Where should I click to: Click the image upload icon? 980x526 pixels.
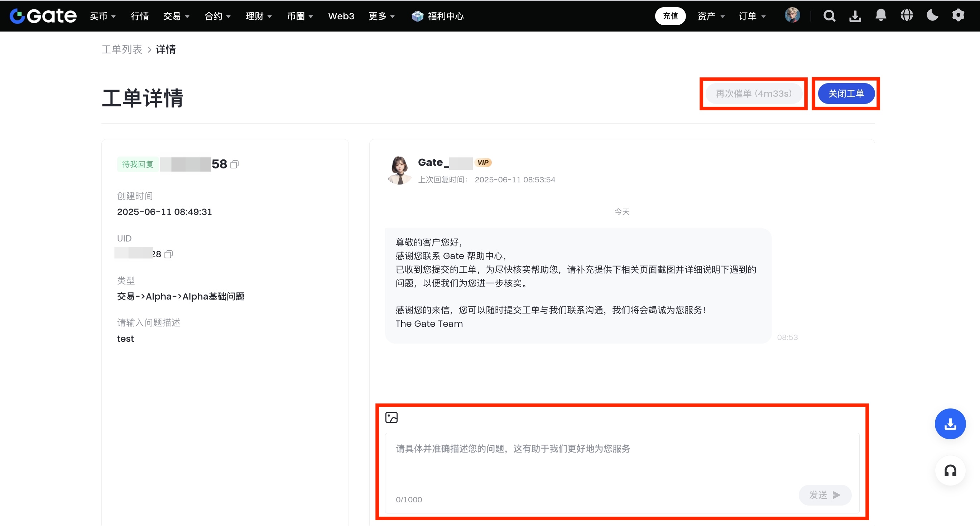(391, 417)
